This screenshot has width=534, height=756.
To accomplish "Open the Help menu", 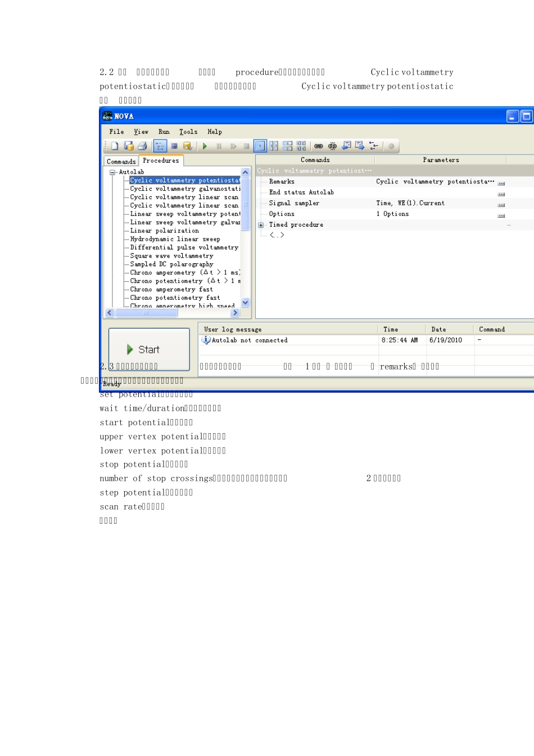I will click(215, 132).
